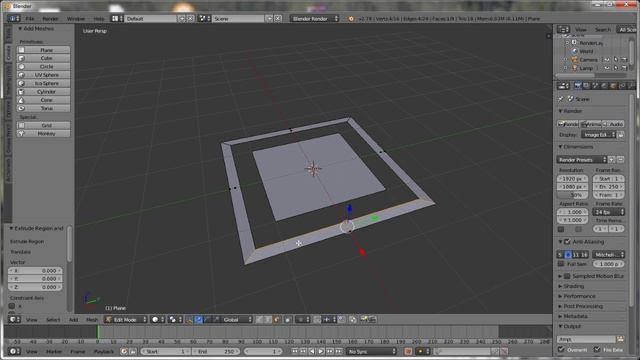
Task: Toggle Camera visibility eye in outliner
Action: (607, 60)
